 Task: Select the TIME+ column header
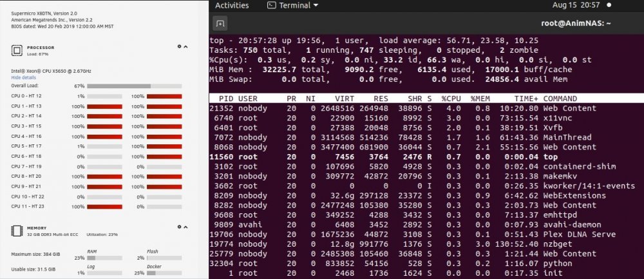(x=526, y=99)
